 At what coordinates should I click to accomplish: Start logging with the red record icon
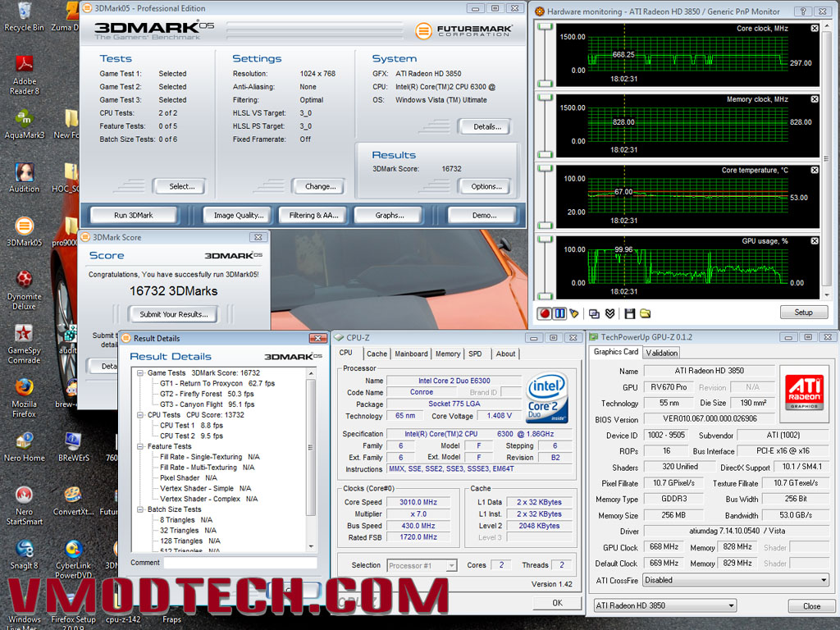pos(545,313)
